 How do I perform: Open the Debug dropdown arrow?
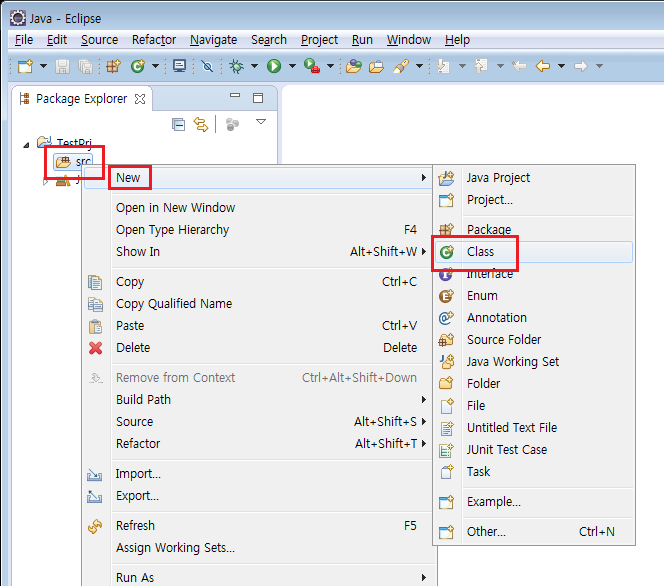(x=254, y=66)
